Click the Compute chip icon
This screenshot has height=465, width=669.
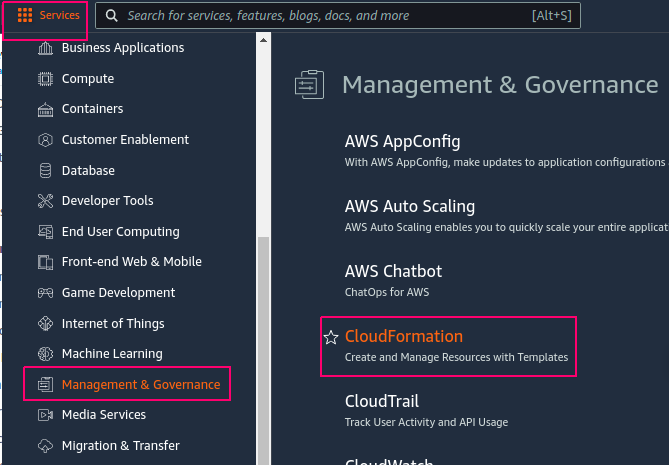(x=45, y=79)
